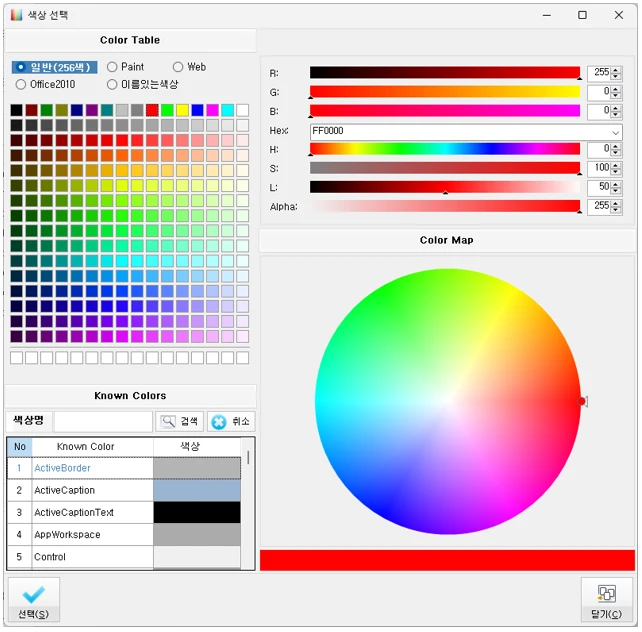Image resolution: width=642 pixels, height=632 pixels.
Task: Click the Known Color column header
Action: click(93, 447)
